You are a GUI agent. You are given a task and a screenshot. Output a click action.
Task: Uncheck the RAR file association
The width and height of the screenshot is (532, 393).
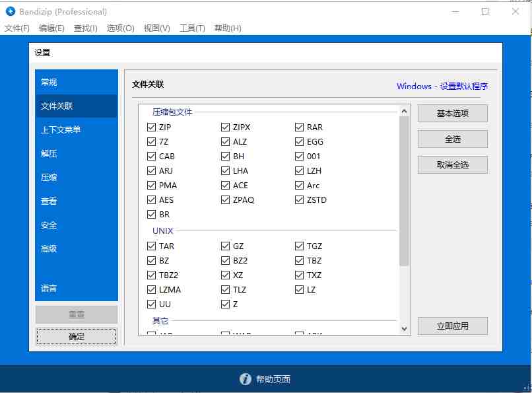point(300,127)
